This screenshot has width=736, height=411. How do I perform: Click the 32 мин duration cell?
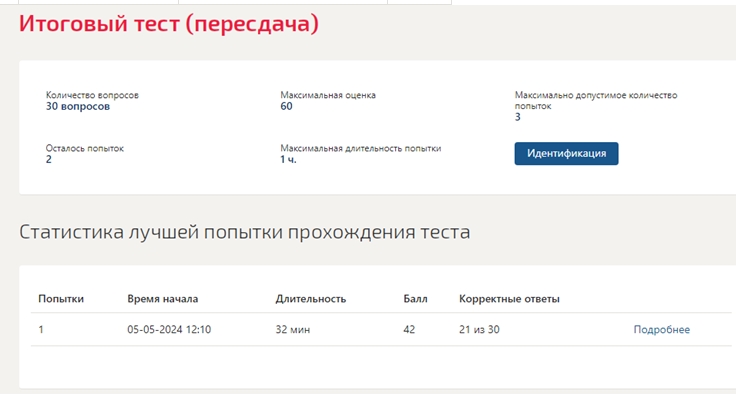pyautogui.click(x=292, y=329)
